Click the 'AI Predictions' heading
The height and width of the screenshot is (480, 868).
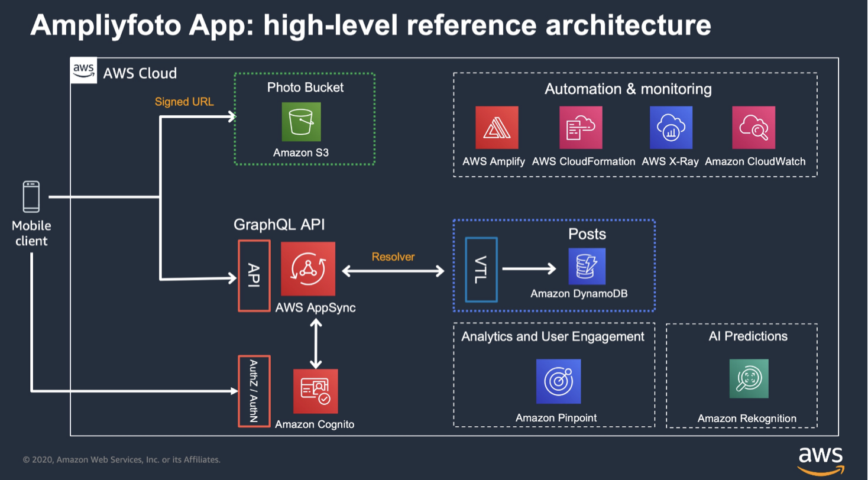coord(748,336)
